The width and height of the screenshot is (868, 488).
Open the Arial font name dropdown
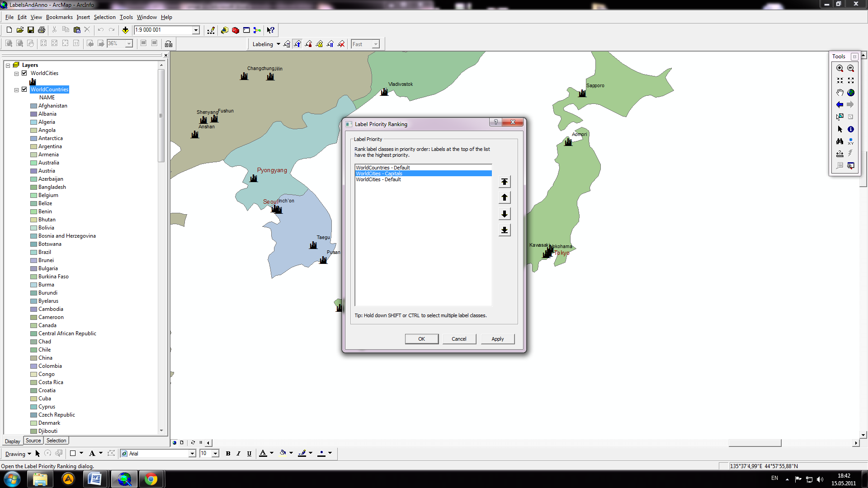[x=192, y=454]
